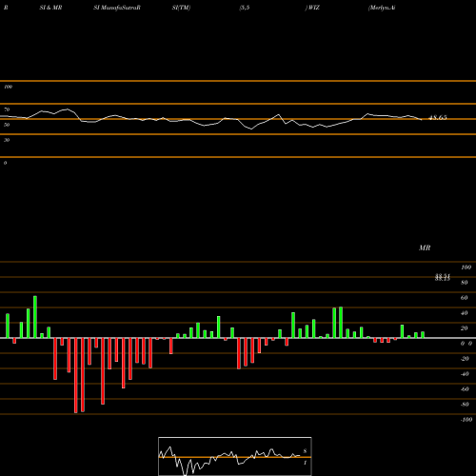The image size is (476, 476).
Task: Click the 'SI(TM)' header label
Action: pyautogui.click(x=181, y=8)
